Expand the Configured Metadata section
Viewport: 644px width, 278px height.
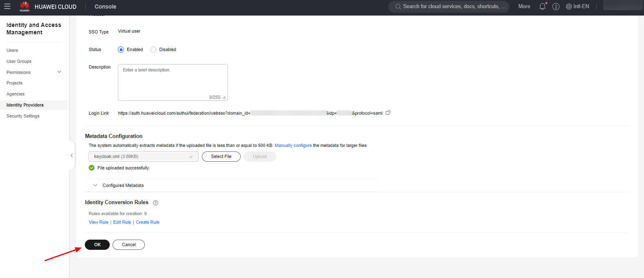point(95,185)
